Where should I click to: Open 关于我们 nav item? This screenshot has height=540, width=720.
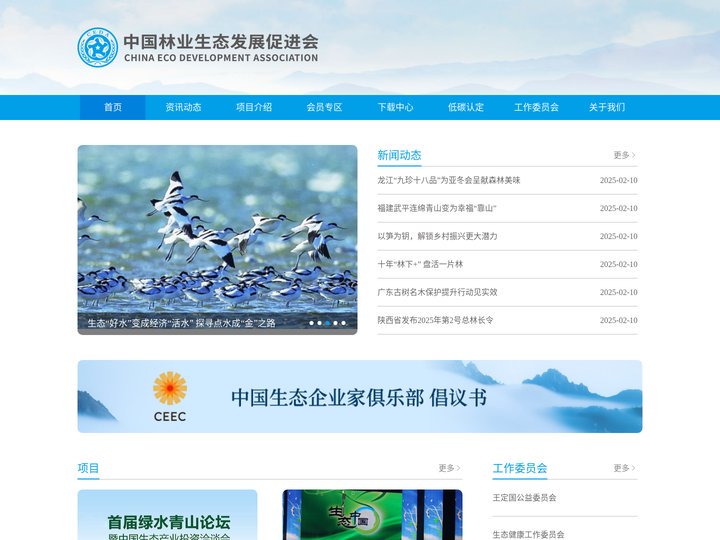coord(607,107)
